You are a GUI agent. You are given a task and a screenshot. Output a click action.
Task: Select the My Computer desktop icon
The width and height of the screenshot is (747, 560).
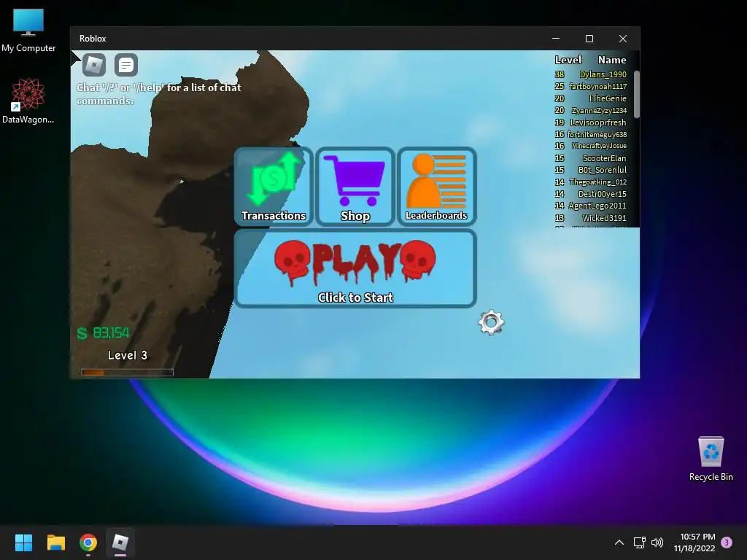click(x=28, y=31)
